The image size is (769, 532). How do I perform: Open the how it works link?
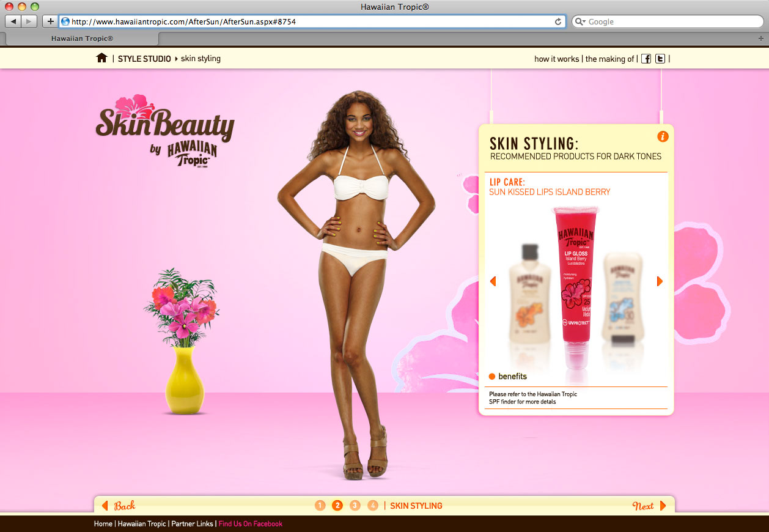[556, 59]
